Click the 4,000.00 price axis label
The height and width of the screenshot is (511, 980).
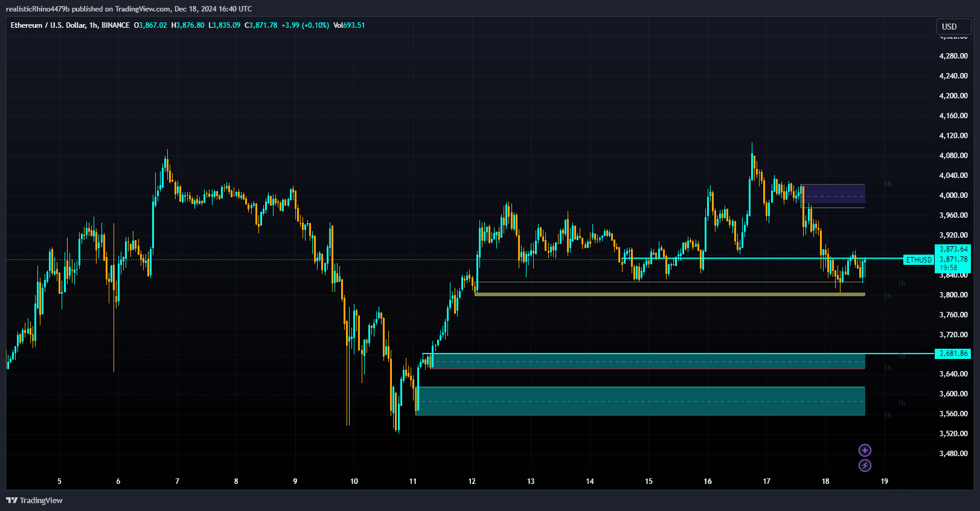pos(953,195)
